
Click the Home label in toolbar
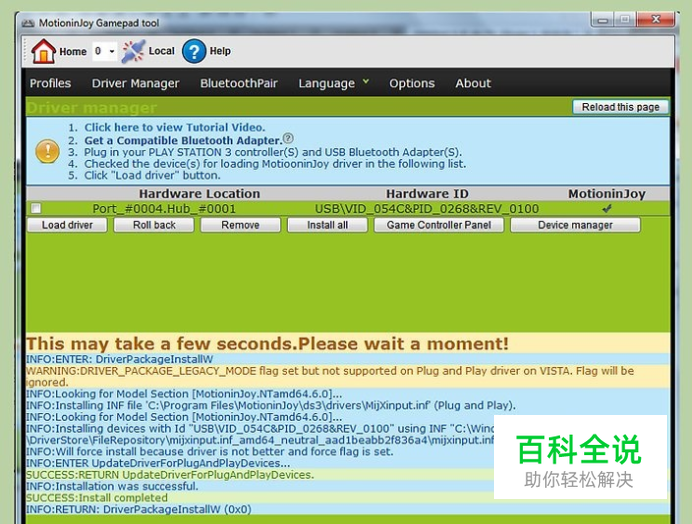(73, 52)
